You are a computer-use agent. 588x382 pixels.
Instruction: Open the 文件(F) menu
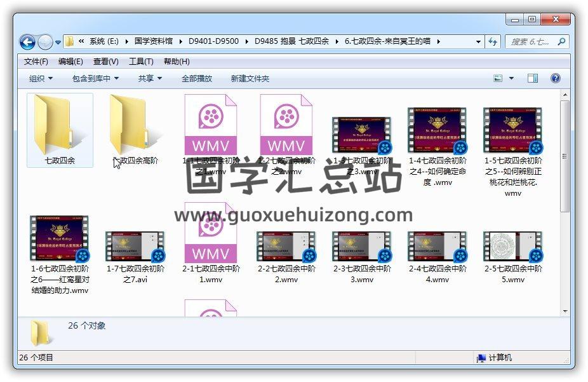(x=36, y=61)
